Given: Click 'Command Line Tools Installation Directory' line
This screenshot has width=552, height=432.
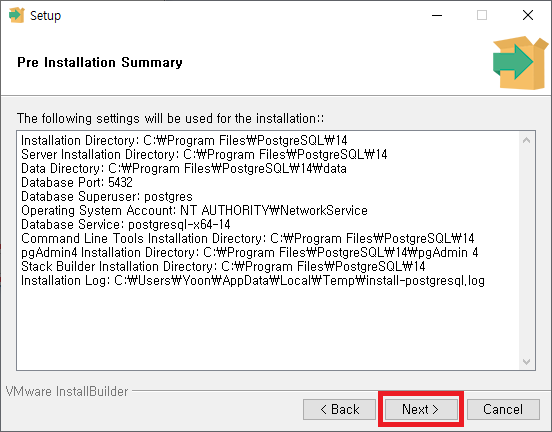Looking at the screenshot, I should (248, 238).
